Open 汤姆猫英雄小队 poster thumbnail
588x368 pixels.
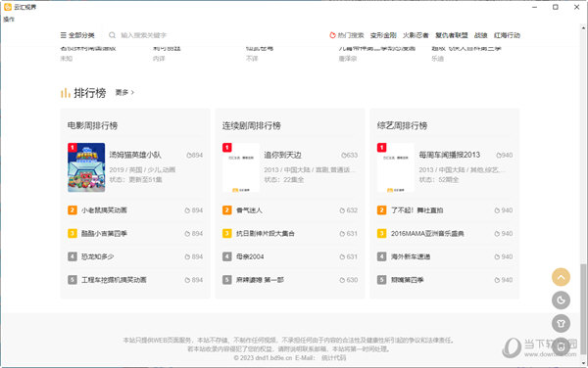(x=86, y=167)
